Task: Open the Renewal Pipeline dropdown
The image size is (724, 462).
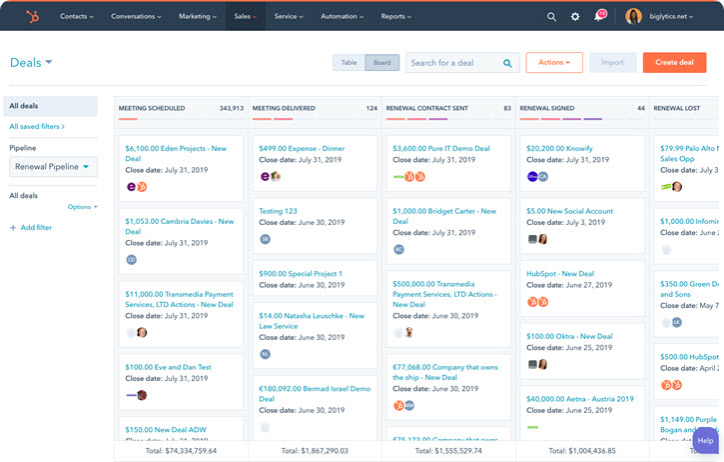Action: (54, 167)
